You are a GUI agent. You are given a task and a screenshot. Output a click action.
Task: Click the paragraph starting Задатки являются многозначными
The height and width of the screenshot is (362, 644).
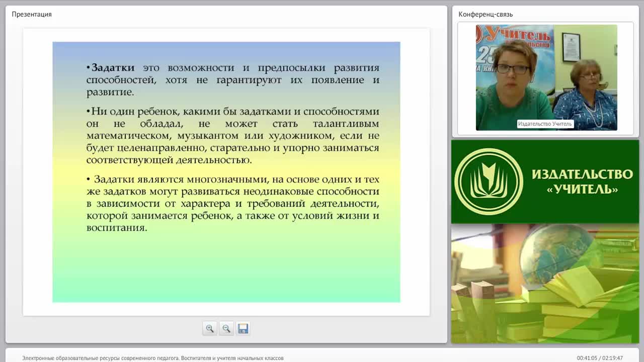pyautogui.click(x=233, y=204)
